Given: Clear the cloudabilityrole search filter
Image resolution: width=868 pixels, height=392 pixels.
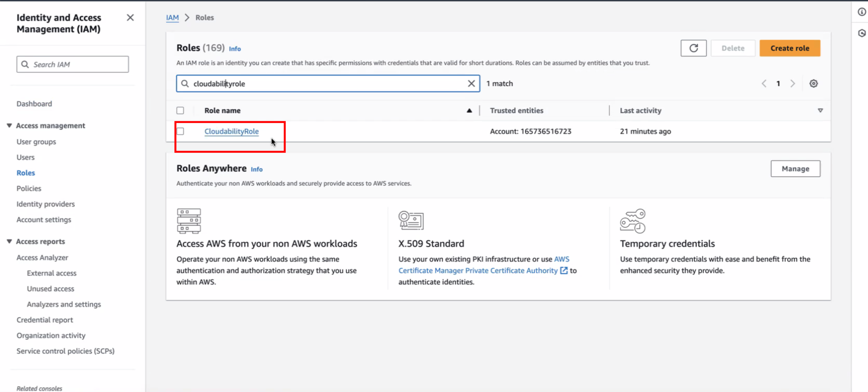Looking at the screenshot, I should [471, 83].
